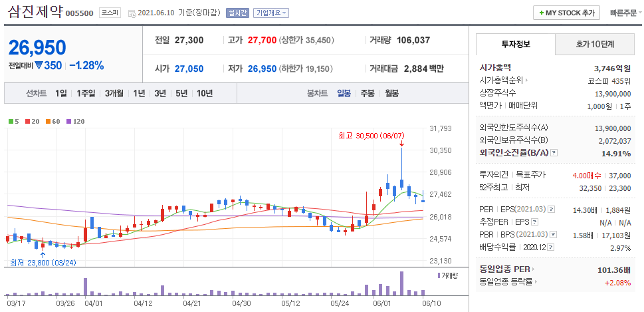Expand the 동일업종 등락률 arrow
The image size is (644, 312).
pyautogui.click(x=536, y=283)
